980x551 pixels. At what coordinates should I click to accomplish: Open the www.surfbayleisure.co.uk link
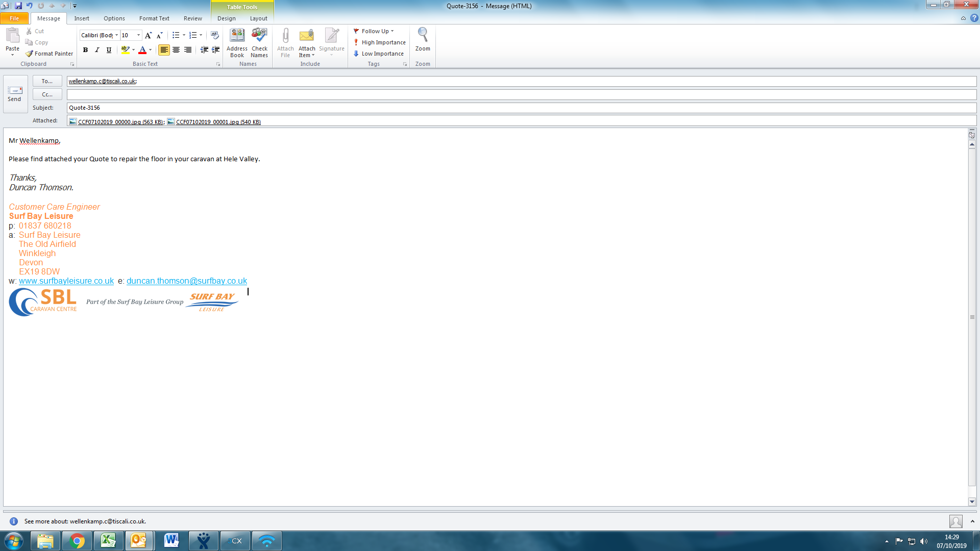pos(66,281)
